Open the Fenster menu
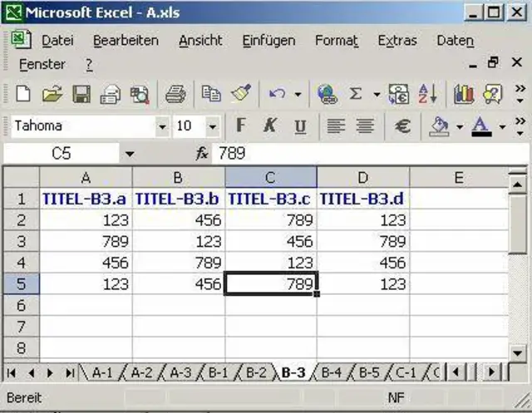The height and width of the screenshot is (413, 532). 42,65
